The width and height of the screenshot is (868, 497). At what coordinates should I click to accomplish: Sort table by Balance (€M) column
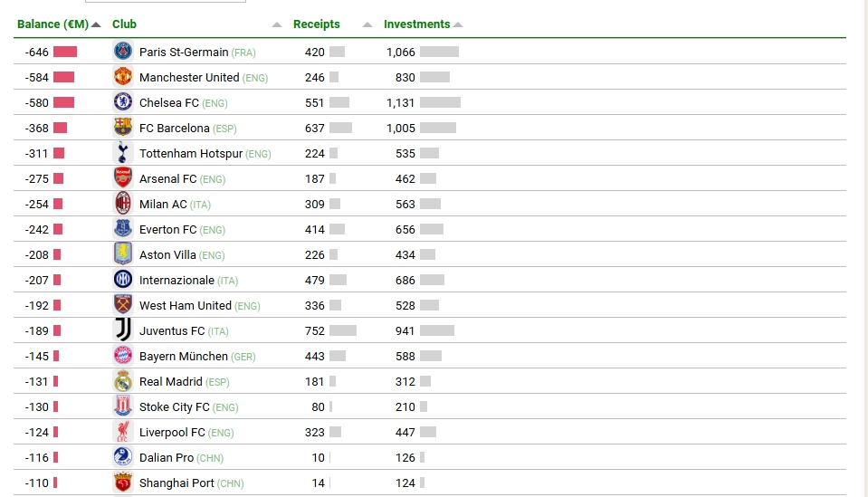[52, 24]
